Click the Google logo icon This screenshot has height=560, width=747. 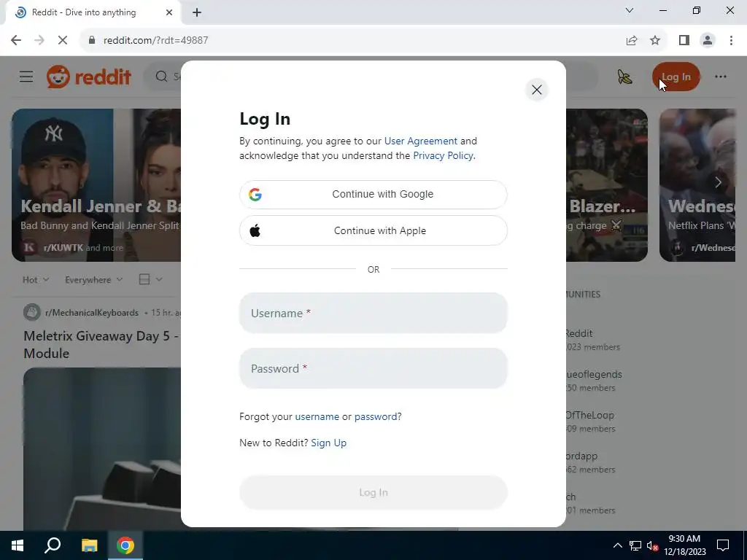[255, 194]
